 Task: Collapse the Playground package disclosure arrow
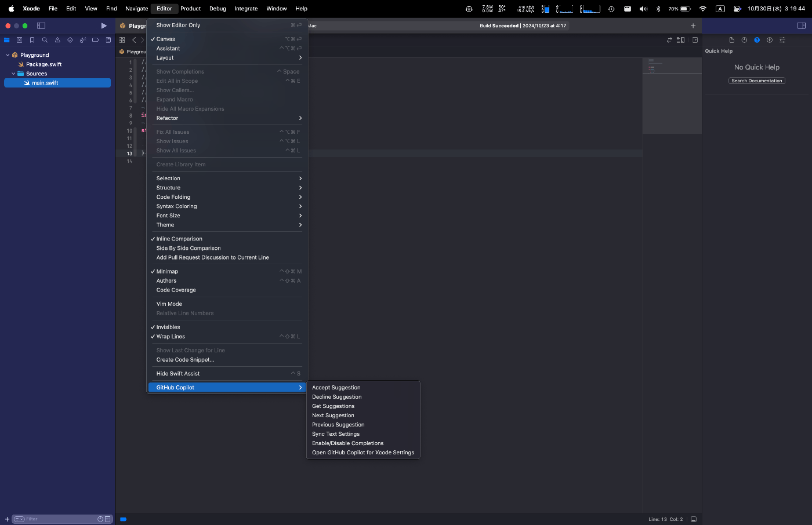point(8,55)
